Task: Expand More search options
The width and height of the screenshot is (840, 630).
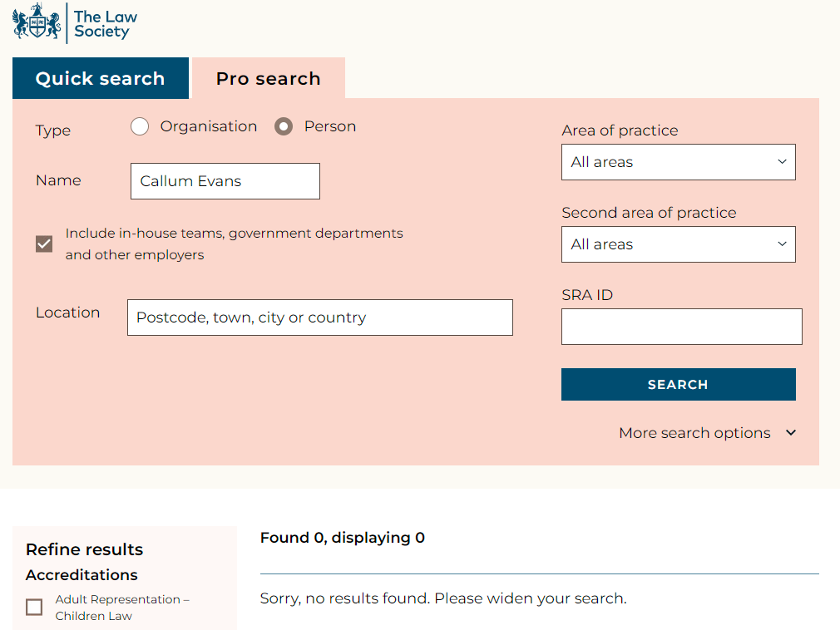Action: point(694,432)
